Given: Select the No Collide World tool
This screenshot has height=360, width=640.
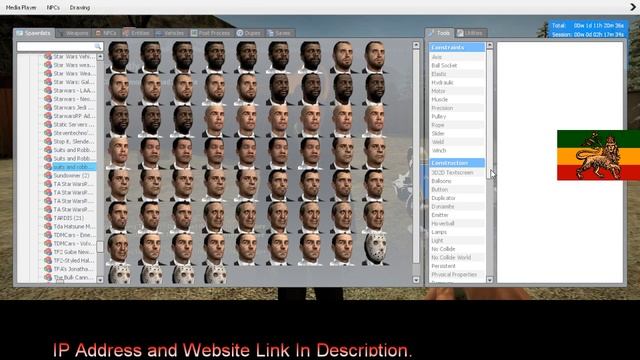Looking at the screenshot, I should tap(457, 258).
